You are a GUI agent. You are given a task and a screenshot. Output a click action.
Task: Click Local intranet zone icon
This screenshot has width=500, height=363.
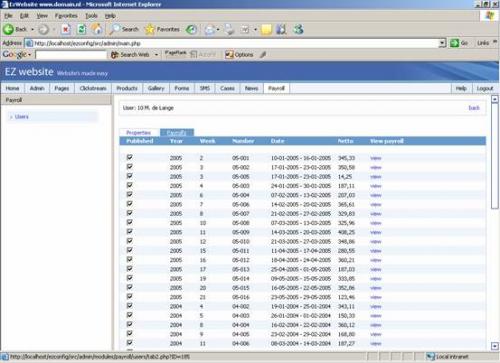click(431, 357)
